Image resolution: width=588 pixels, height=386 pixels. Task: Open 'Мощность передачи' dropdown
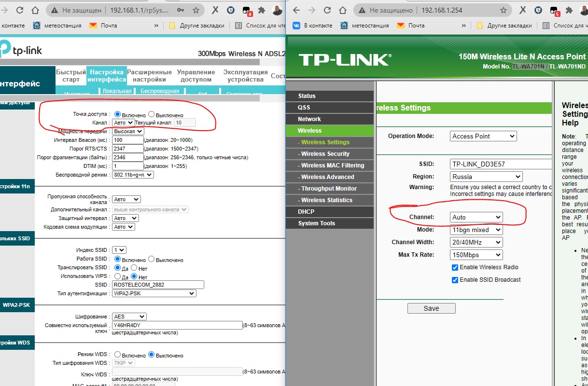pyautogui.click(x=128, y=131)
